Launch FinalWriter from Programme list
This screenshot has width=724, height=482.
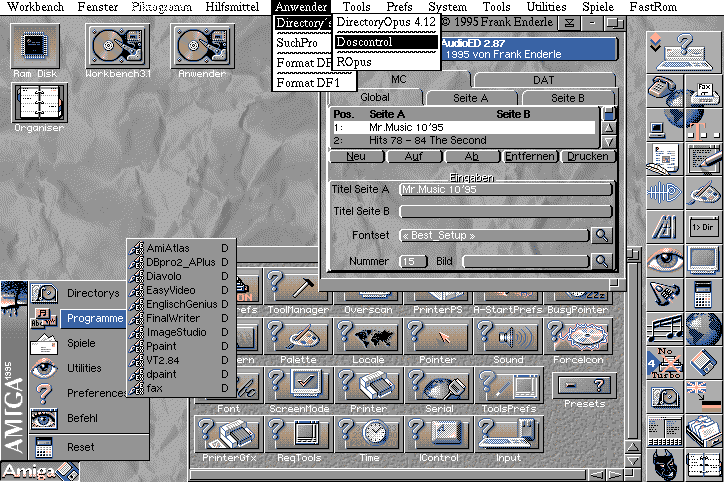click(x=181, y=318)
